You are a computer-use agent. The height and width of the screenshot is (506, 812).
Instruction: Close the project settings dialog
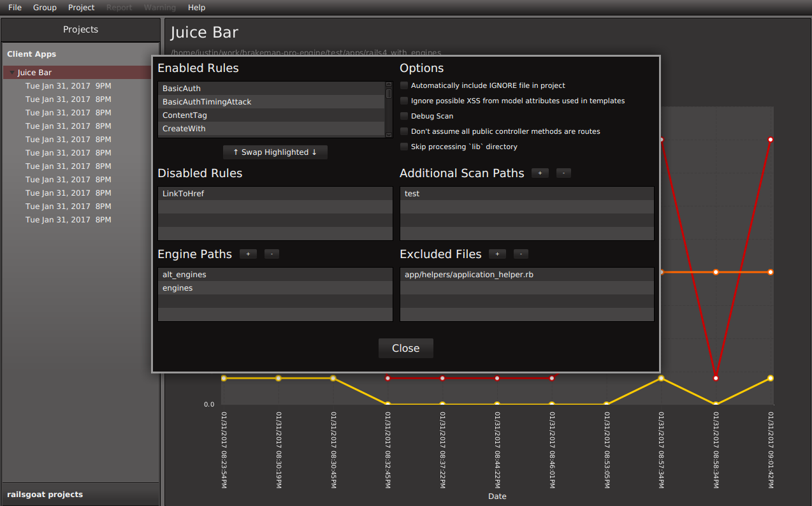[406, 349]
